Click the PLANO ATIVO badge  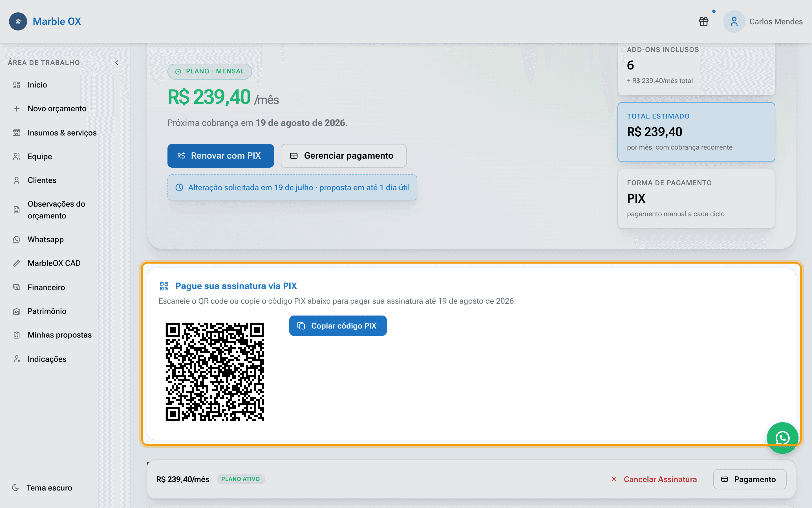[x=240, y=479]
